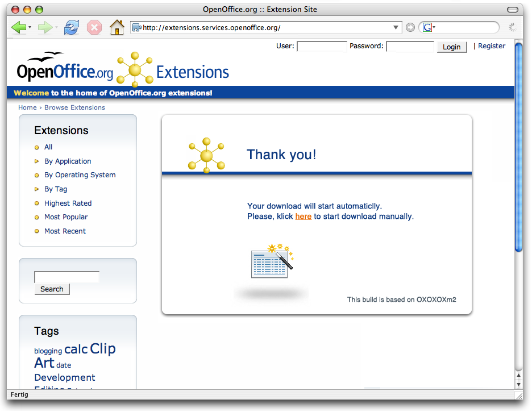Image resolution: width=532 pixels, height=412 pixels.
Task: Click the Register link
Action: [x=491, y=46]
